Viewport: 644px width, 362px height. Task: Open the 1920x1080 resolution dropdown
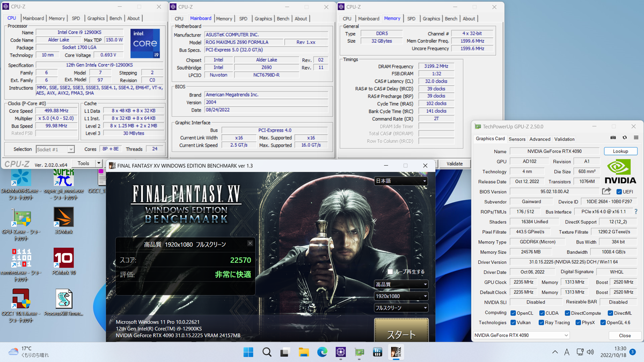click(401, 296)
